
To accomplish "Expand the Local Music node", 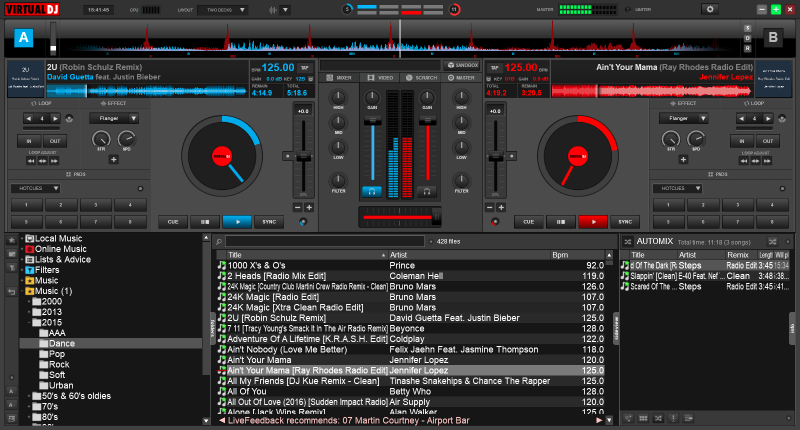I will tap(22, 238).
